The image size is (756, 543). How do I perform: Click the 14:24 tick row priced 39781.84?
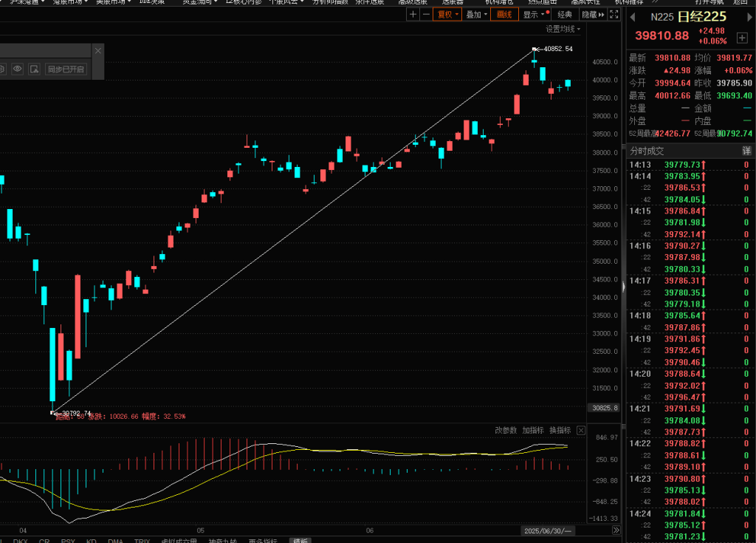[x=690, y=513]
